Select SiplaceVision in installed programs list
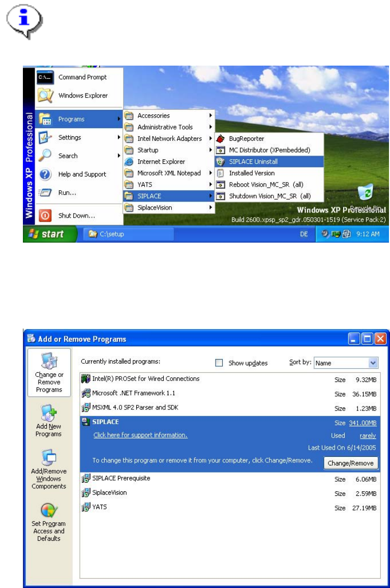Viewport: 390px width, 588px height. click(230, 493)
